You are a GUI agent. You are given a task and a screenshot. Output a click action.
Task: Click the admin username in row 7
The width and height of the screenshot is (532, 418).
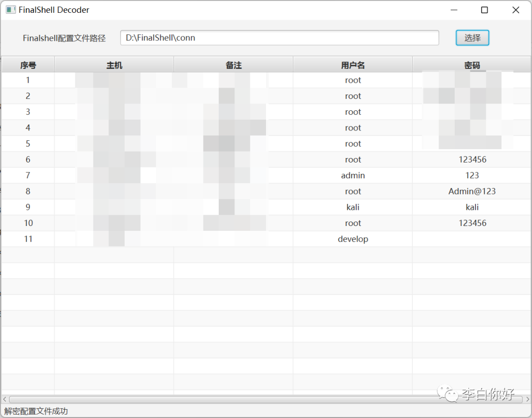click(x=353, y=176)
